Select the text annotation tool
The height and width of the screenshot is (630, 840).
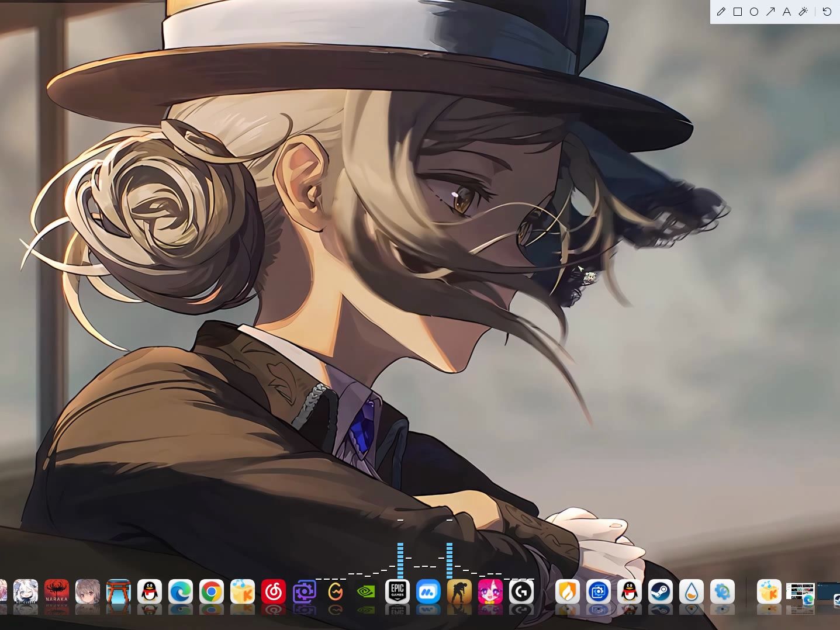pyautogui.click(x=787, y=12)
